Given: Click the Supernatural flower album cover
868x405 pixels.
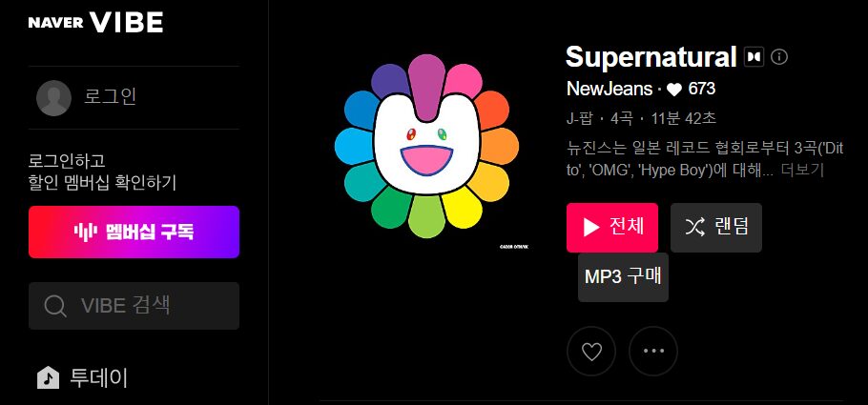Looking at the screenshot, I should 426,146.
